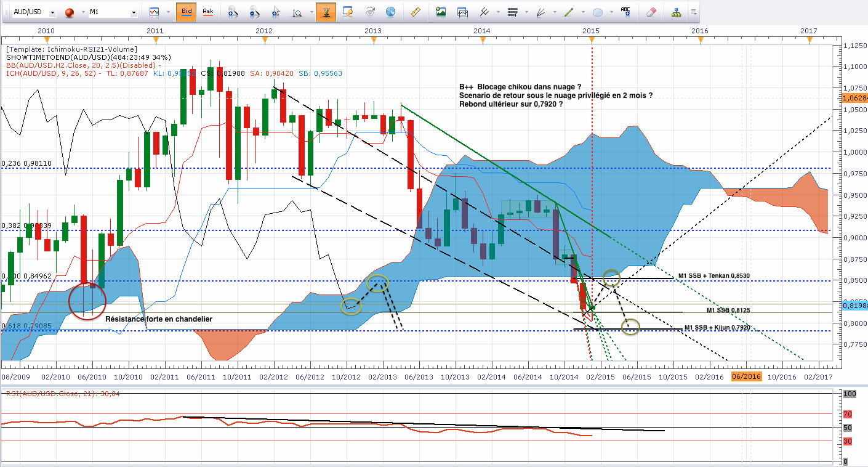The width and height of the screenshot is (868, 467).
Task: Select the Andrews pitchfork drawing tool
Action: pos(484,12)
